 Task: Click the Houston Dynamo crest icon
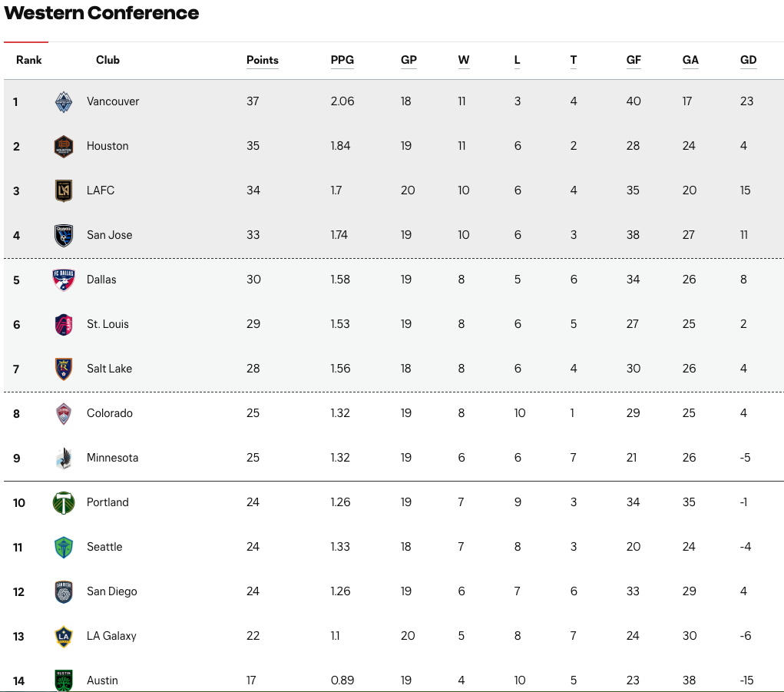pyautogui.click(x=64, y=147)
